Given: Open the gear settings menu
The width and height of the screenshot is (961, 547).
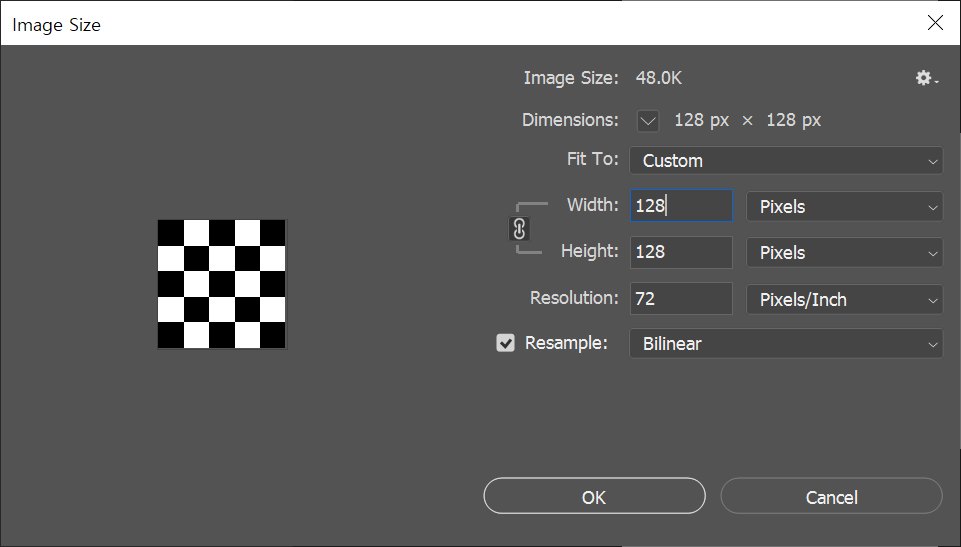Looking at the screenshot, I should [x=926, y=78].
